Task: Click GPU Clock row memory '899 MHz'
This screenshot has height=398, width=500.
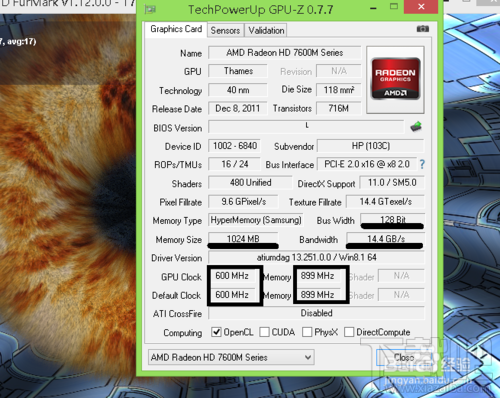Action: [x=317, y=276]
